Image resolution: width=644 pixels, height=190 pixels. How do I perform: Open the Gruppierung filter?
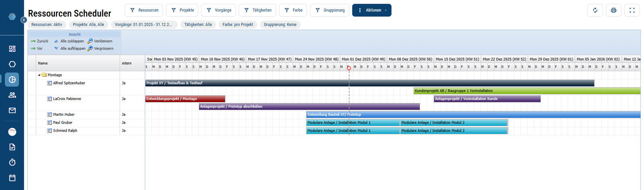tap(330, 10)
